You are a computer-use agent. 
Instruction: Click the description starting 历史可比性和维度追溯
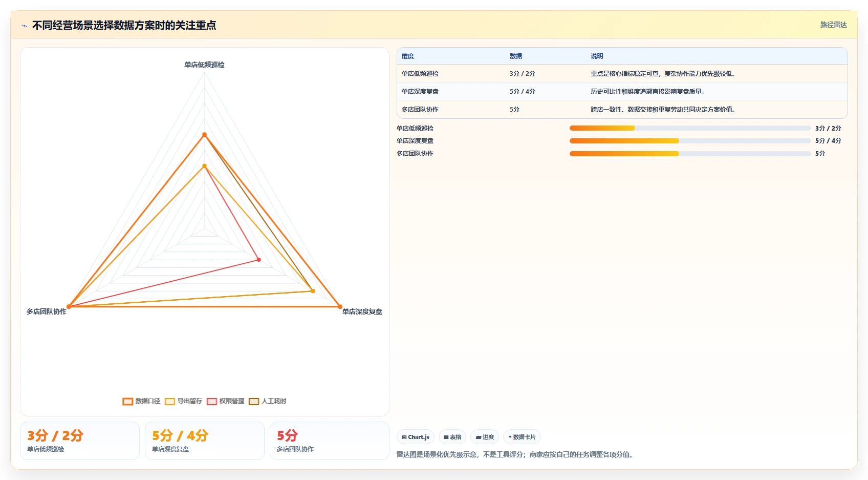pyautogui.click(x=648, y=92)
